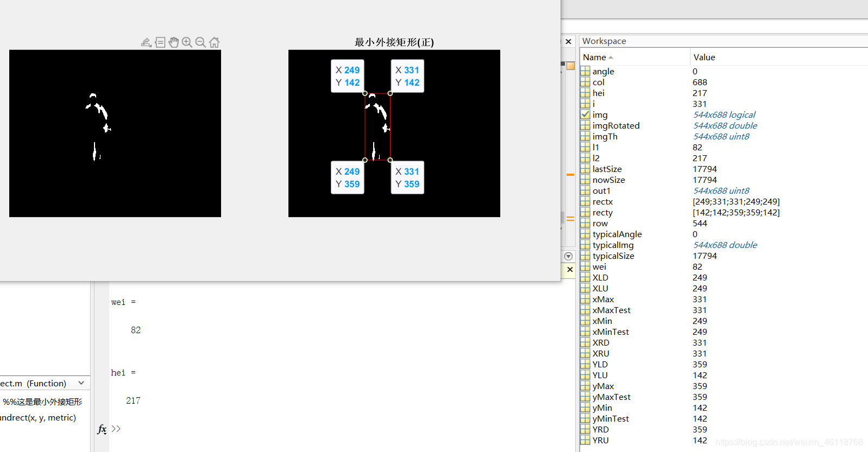Click the brush/edit data icon in axes toolbar
The height and width of the screenshot is (452, 868).
146,42
